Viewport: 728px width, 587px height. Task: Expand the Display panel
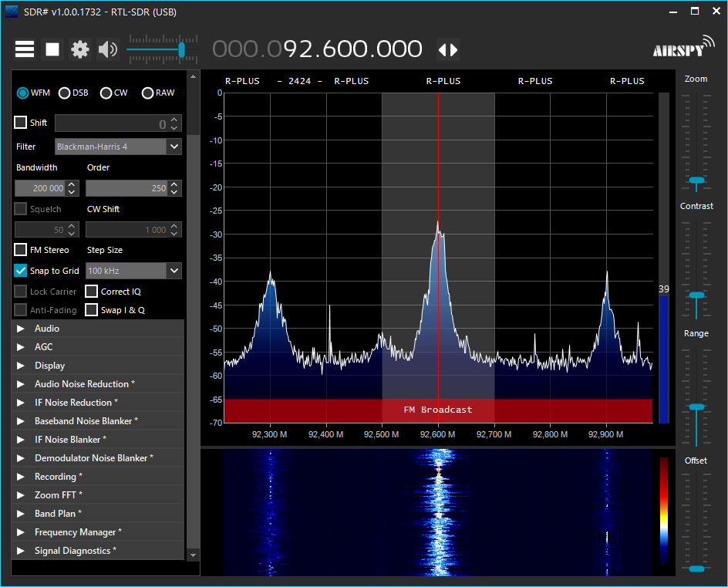(97, 366)
